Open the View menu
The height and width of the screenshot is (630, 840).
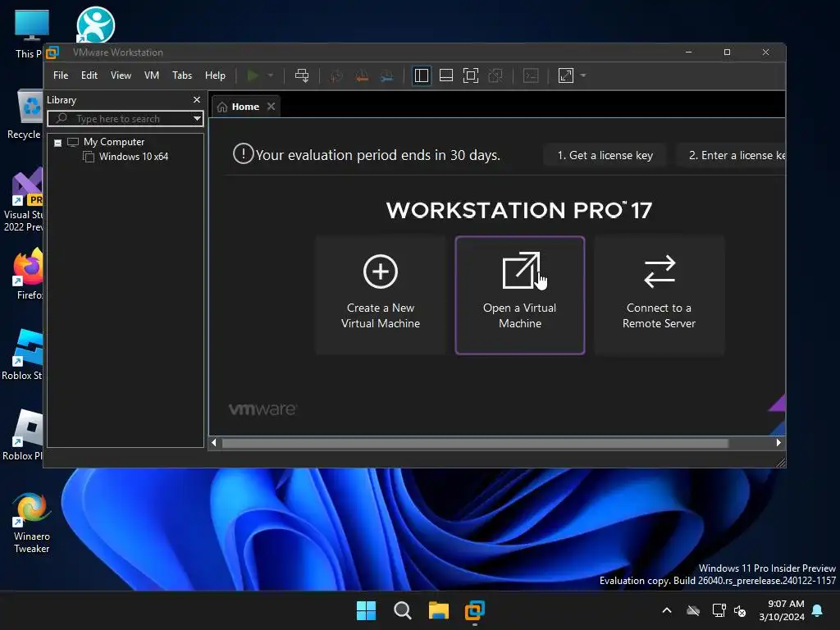[x=121, y=75]
